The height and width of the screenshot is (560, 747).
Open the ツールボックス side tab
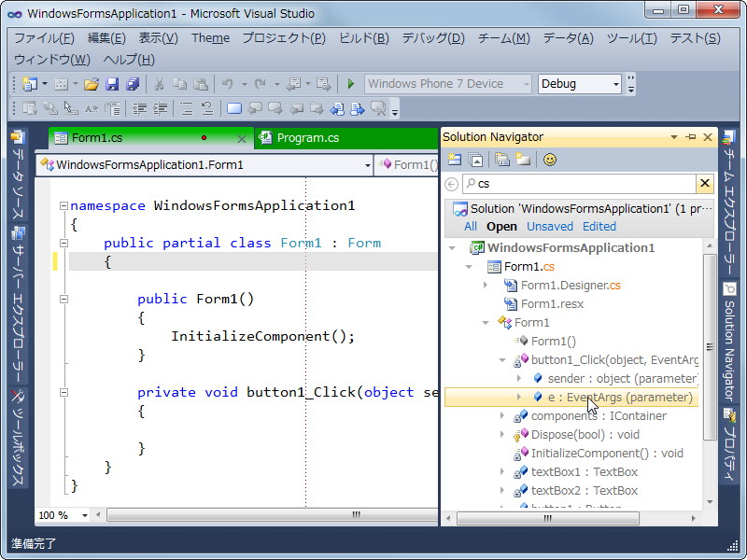pos(18,438)
